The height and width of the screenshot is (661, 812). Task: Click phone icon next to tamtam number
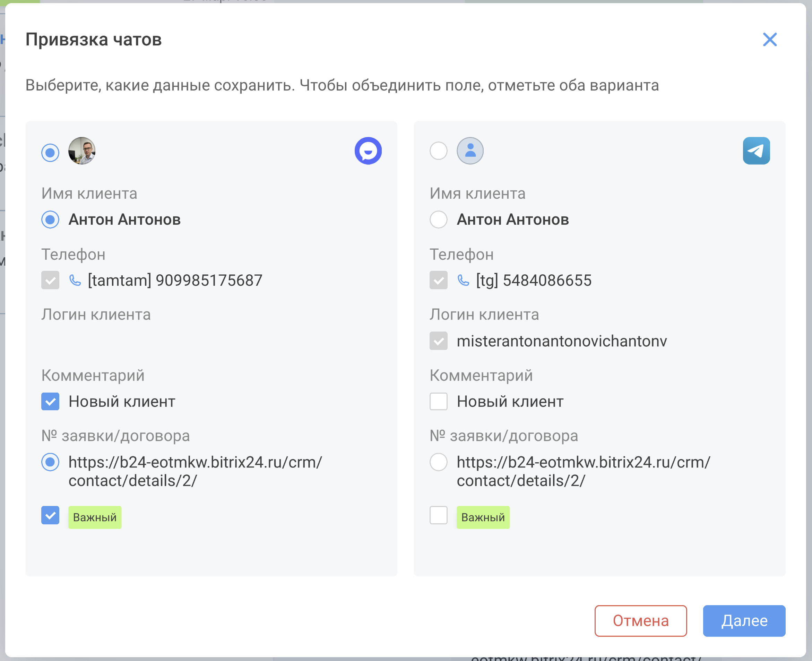75,281
